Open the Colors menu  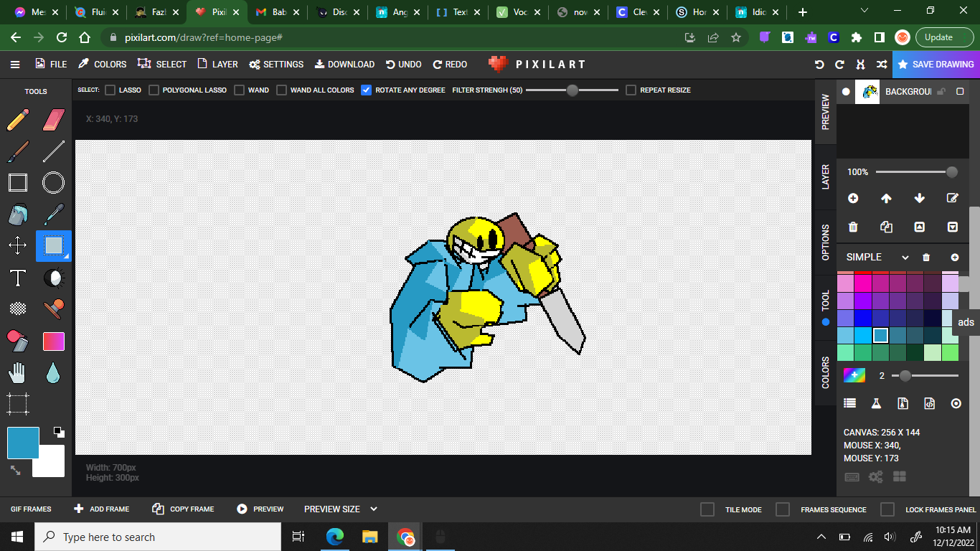[x=102, y=65]
